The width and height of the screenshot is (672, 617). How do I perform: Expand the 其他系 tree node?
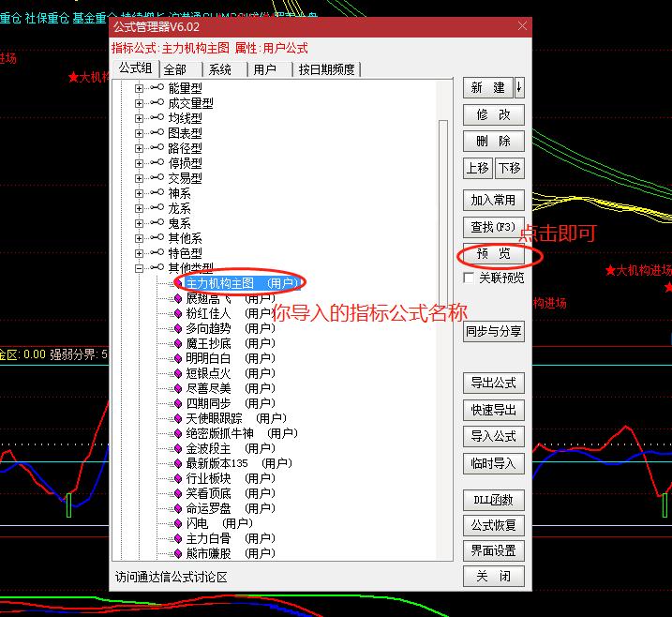[139, 238]
